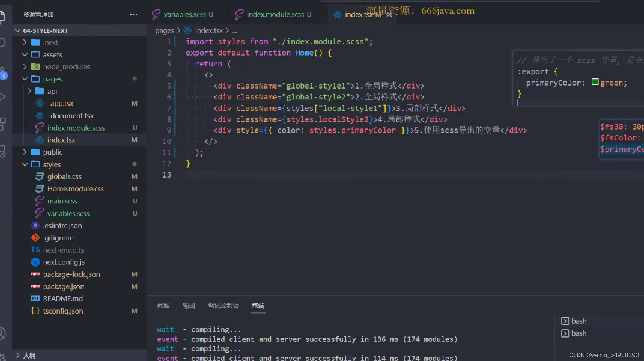Image resolution: width=644 pixels, height=361 pixels.
Task: Open the explorer more actions ellipsis
Action: pos(134,14)
